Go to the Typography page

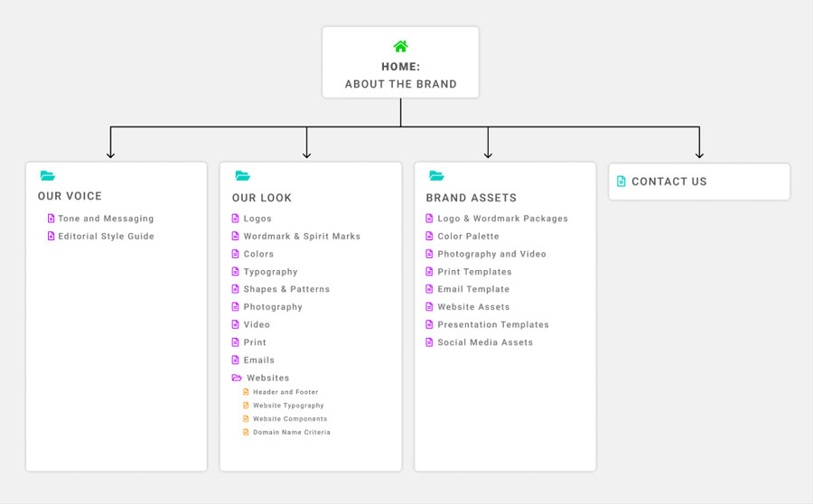[x=271, y=272]
